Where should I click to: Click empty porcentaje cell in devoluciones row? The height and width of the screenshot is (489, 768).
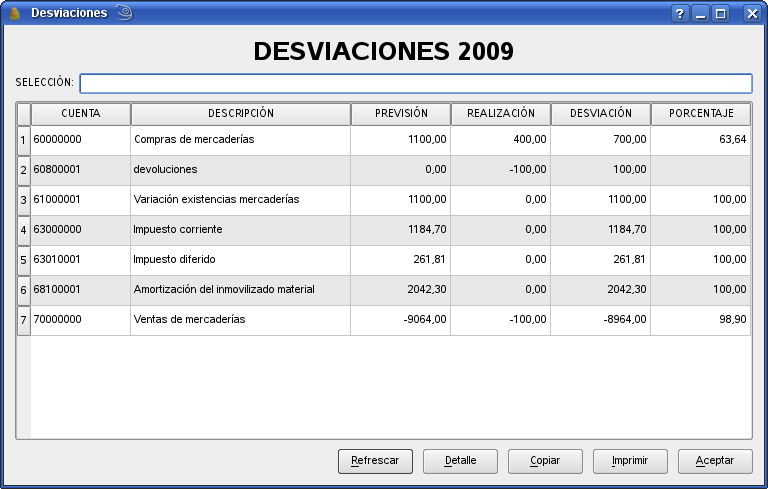[x=701, y=171]
